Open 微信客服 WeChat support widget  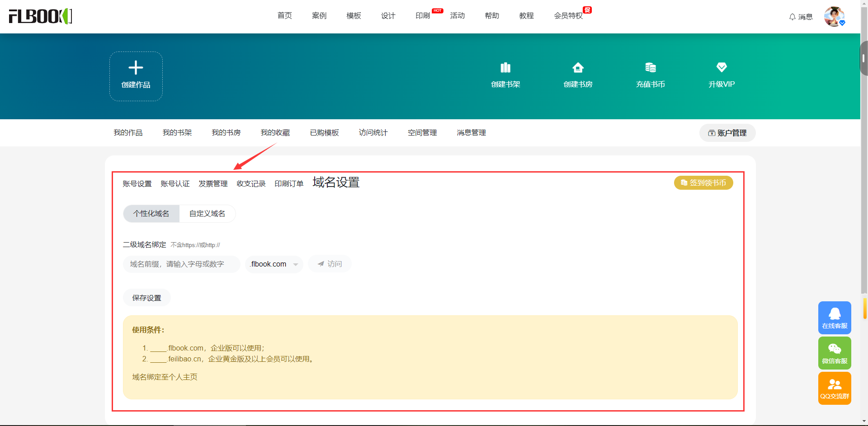835,353
